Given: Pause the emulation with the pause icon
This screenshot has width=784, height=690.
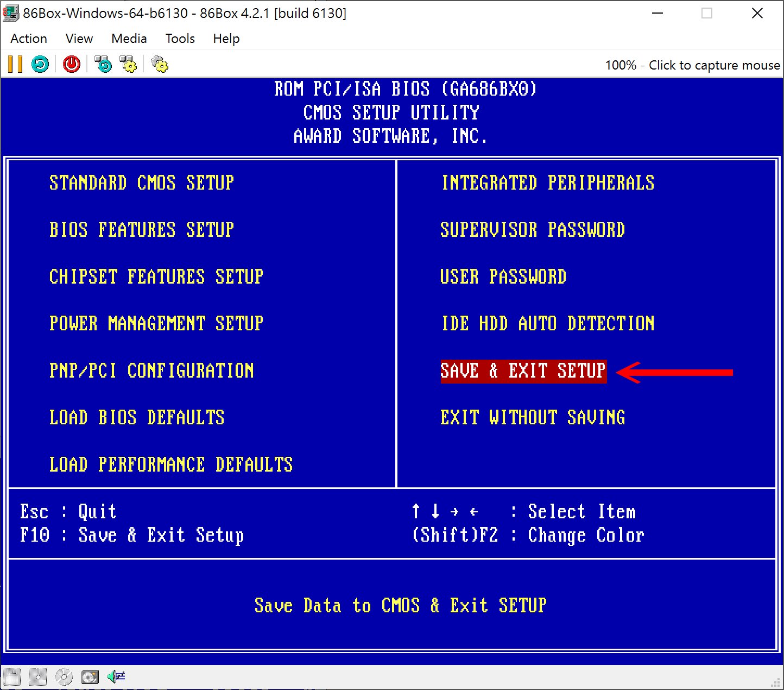Looking at the screenshot, I should click(15, 64).
